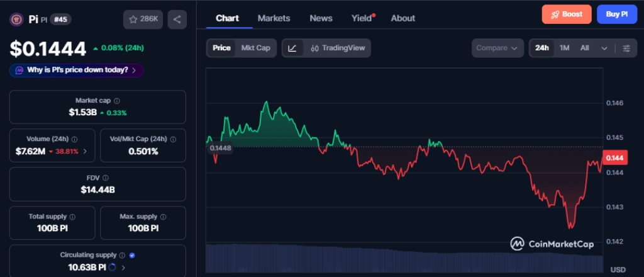644x277 pixels.
Task: Select the All time range
Action: 584,48
